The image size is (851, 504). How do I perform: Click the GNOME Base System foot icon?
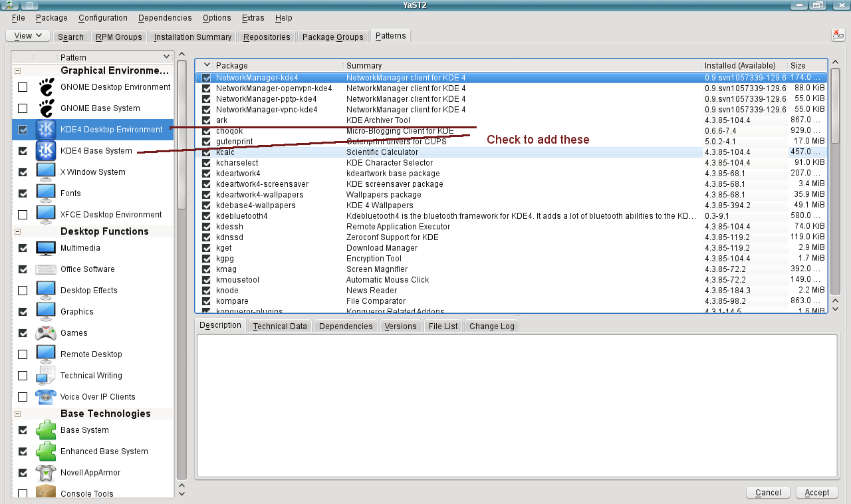click(x=46, y=108)
